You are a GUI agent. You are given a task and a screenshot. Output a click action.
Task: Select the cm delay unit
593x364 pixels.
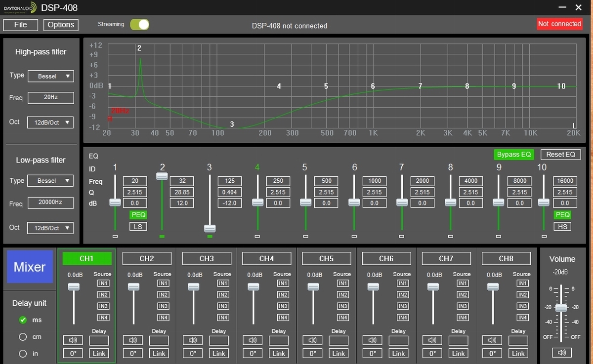pyautogui.click(x=23, y=337)
